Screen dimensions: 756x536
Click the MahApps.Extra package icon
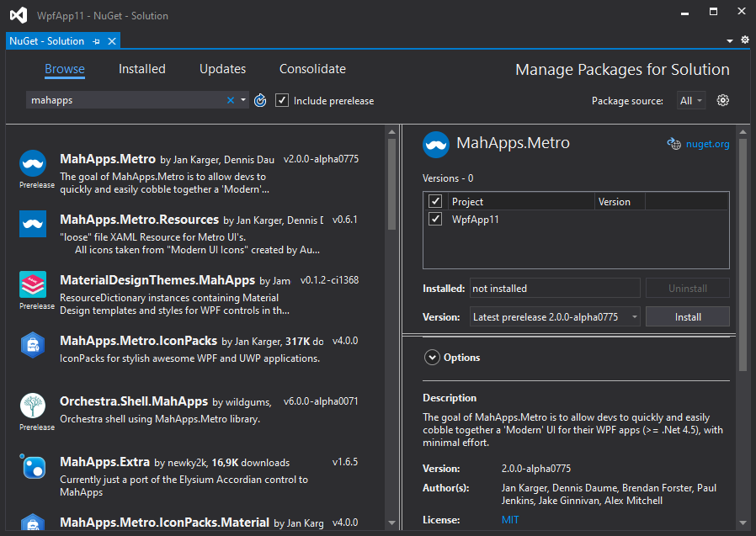click(x=33, y=467)
